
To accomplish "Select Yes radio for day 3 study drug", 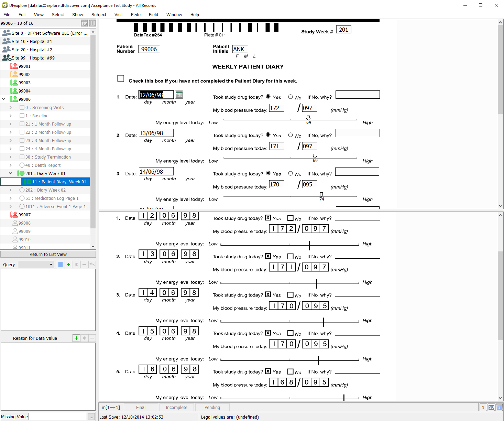I will point(268,173).
